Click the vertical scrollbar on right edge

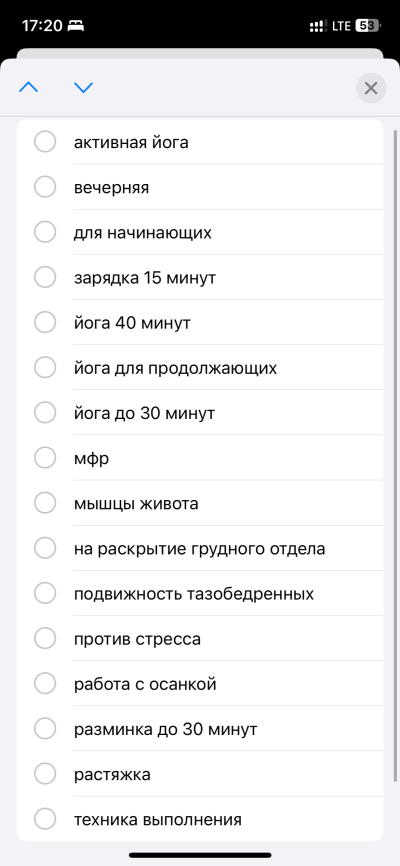point(395,456)
